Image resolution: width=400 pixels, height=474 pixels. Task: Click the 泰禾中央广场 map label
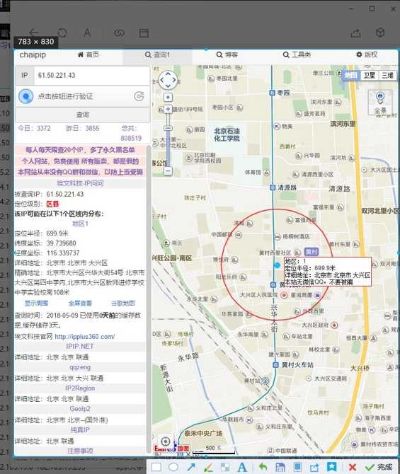(203, 434)
